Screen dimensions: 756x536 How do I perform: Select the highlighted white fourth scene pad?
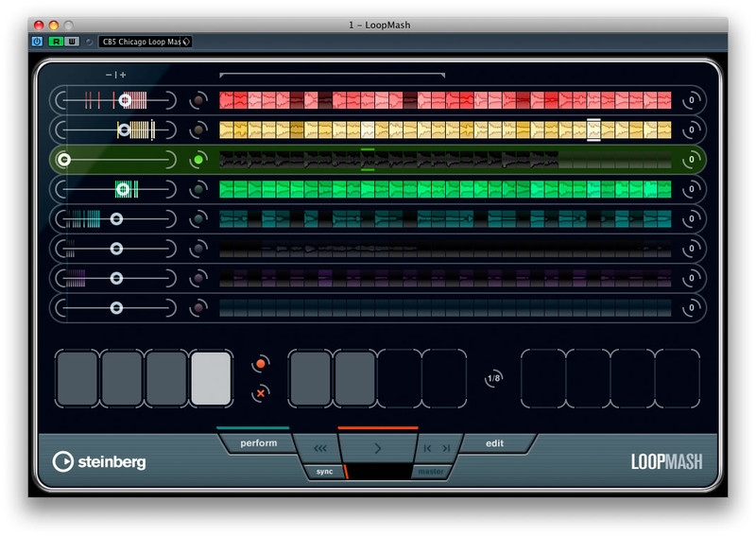211,379
